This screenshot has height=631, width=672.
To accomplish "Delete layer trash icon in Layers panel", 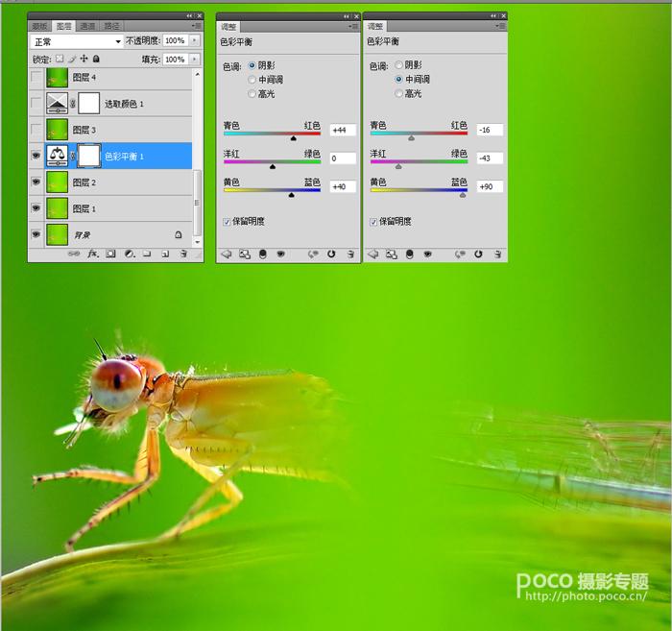I will tap(183, 254).
